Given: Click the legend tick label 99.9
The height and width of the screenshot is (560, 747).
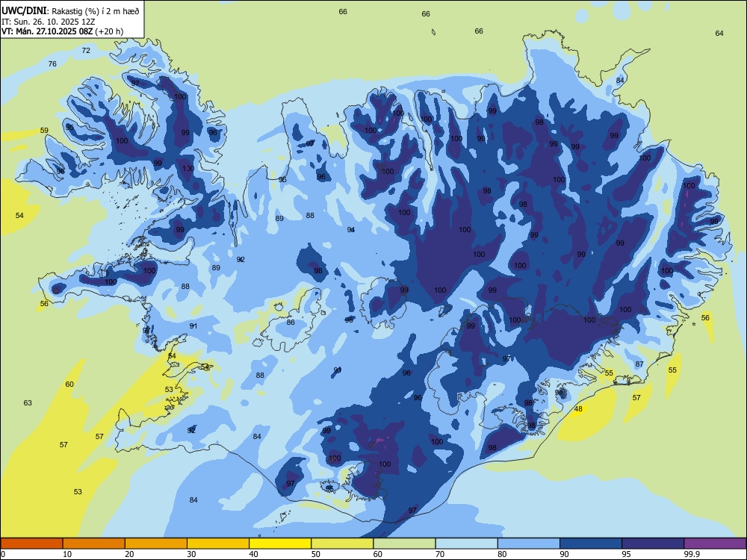Looking at the screenshot, I should click(x=691, y=554).
